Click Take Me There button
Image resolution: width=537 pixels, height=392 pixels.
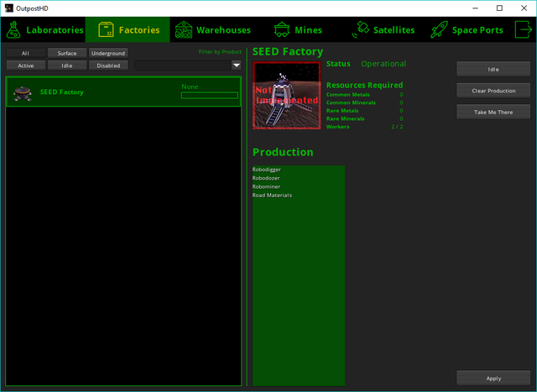click(x=493, y=112)
